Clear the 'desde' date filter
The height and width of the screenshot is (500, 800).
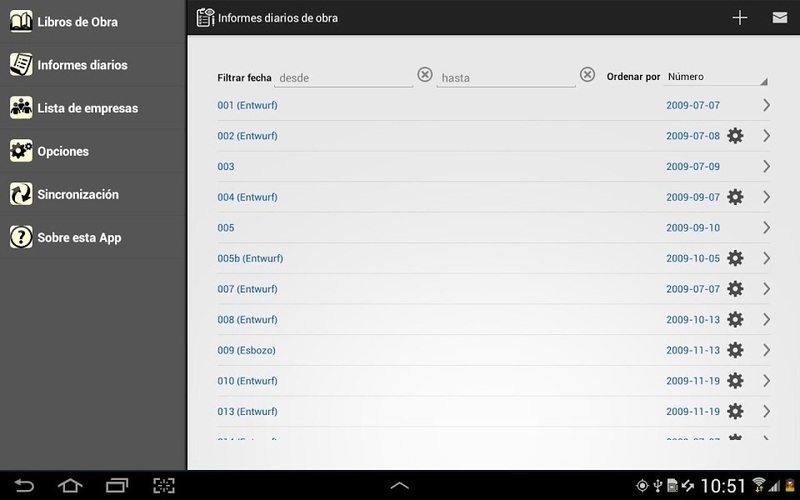(425, 76)
